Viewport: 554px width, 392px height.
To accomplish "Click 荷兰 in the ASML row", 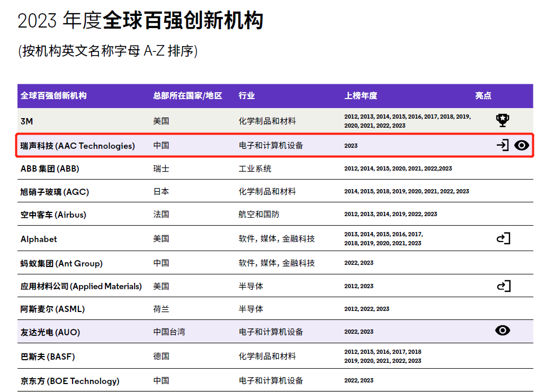I will pos(161,309).
